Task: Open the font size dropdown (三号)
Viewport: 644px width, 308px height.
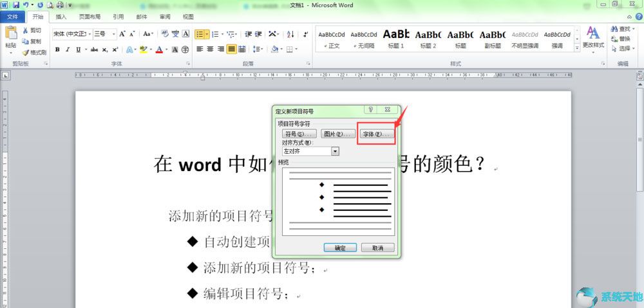Action: pyautogui.click(x=114, y=34)
